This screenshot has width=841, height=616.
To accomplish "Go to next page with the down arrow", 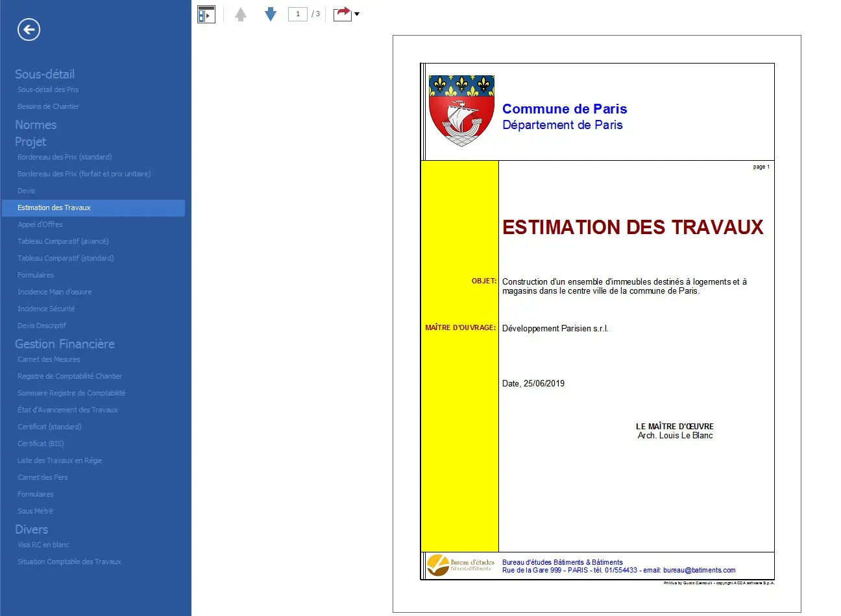I will (270, 14).
